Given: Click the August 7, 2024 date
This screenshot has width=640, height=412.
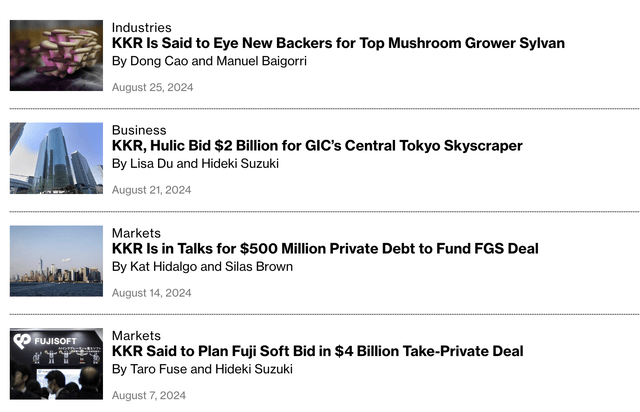Looking at the screenshot, I should click(x=149, y=395).
